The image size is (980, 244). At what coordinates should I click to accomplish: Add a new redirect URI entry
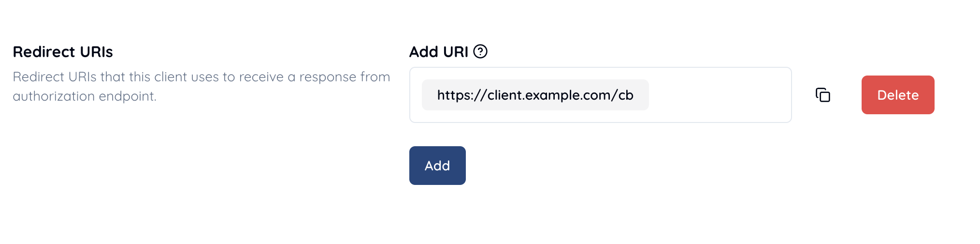pos(437,166)
